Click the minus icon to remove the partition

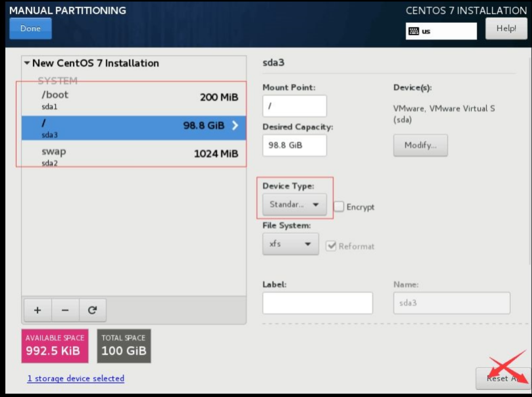point(65,310)
